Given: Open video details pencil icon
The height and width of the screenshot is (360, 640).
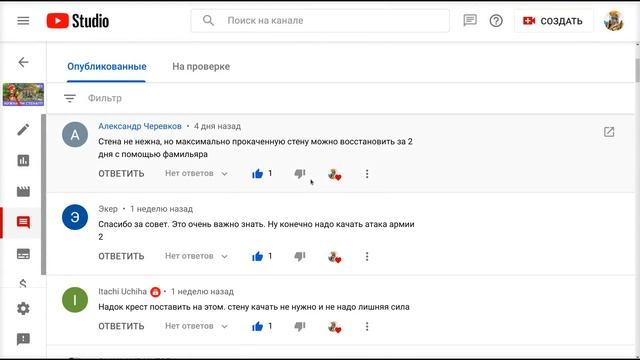Looking at the screenshot, I should [x=23, y=129].
